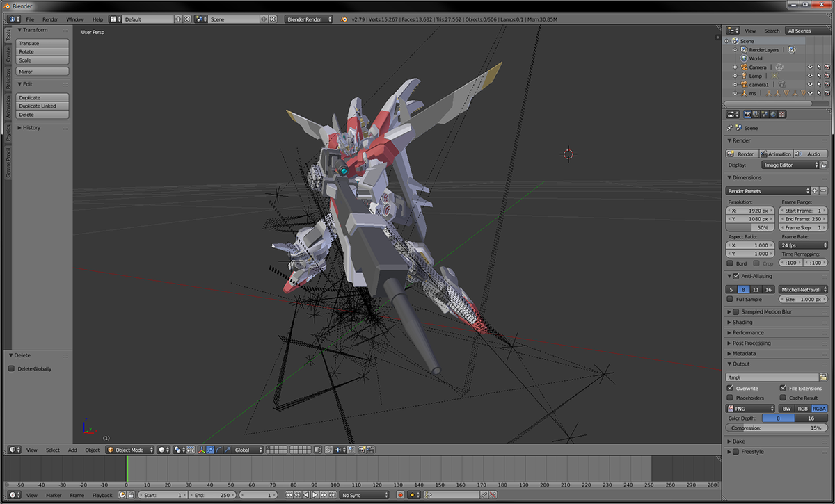This screenshot has height=504, width=835.
Task: Disable the Anti-Aliasing checkbox
Action: 736,276
